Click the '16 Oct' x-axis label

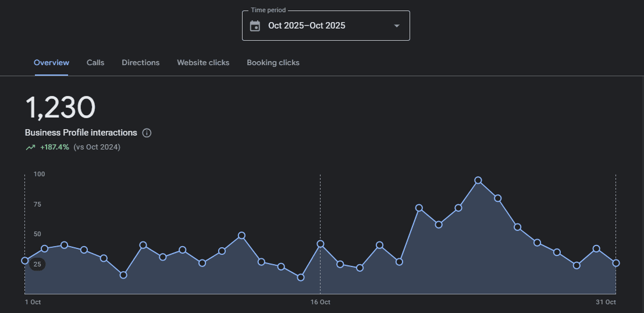coord(321,303)
